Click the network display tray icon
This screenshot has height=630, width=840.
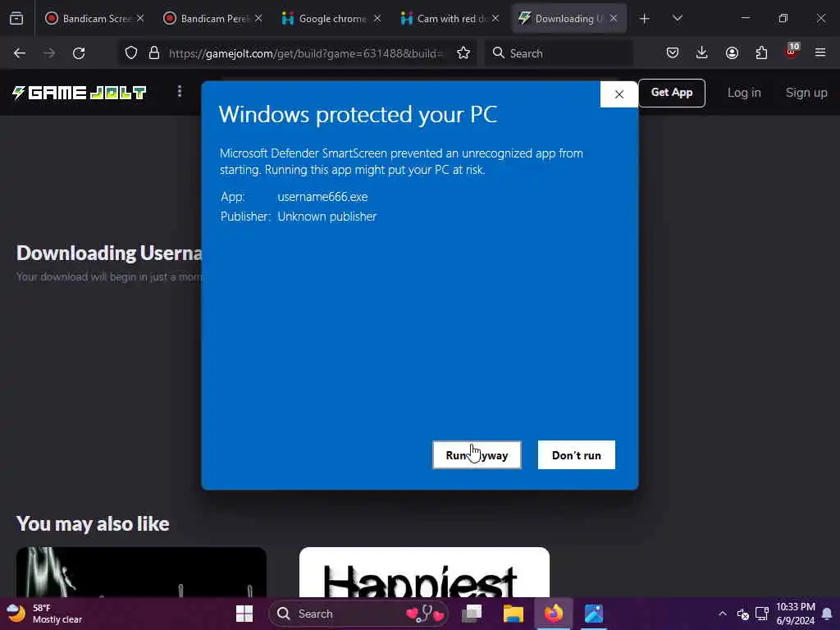click(x=762, y=614)
